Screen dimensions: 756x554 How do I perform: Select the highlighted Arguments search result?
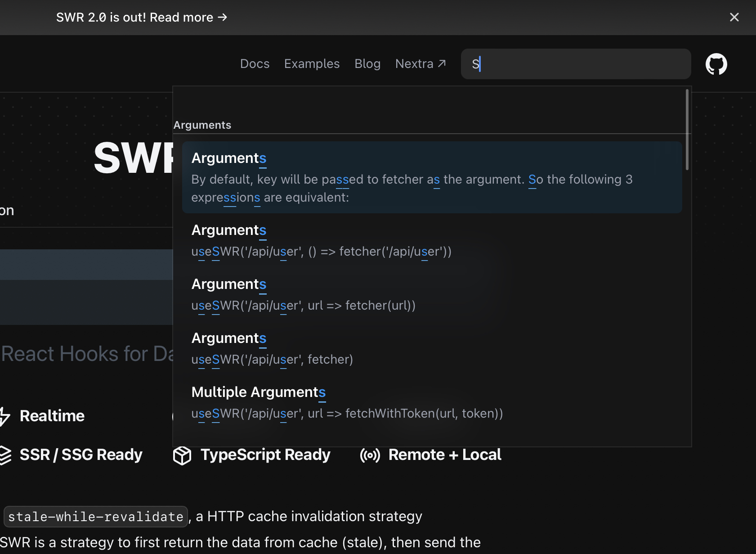tap(431, 177)
